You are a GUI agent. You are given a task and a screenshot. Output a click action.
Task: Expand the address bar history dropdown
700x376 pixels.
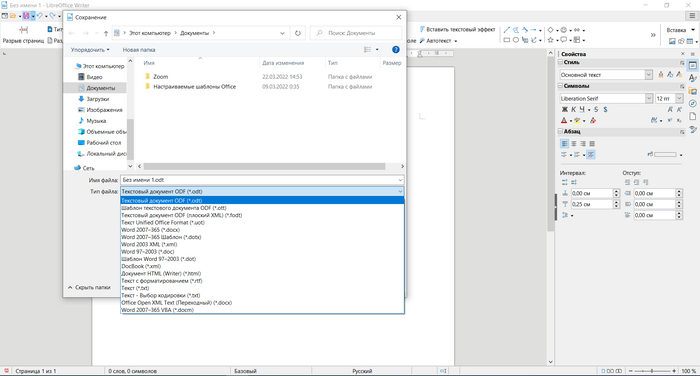(x=282, y=33)
